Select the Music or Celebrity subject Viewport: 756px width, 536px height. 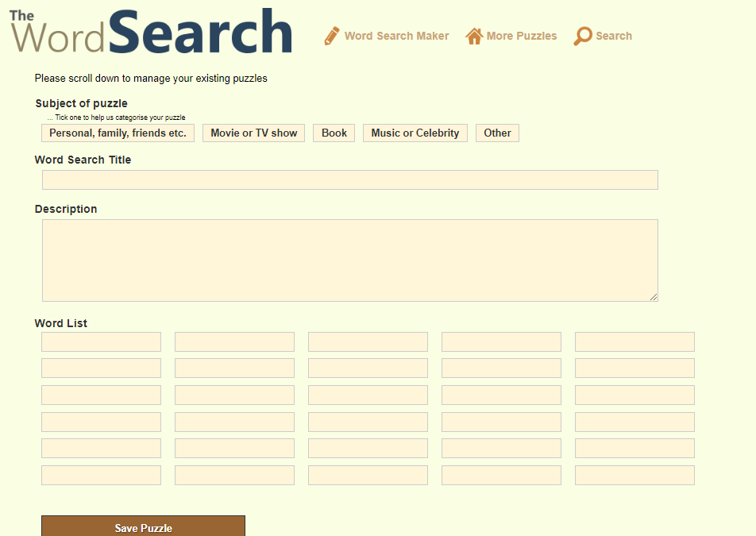(x=415, y=133)
